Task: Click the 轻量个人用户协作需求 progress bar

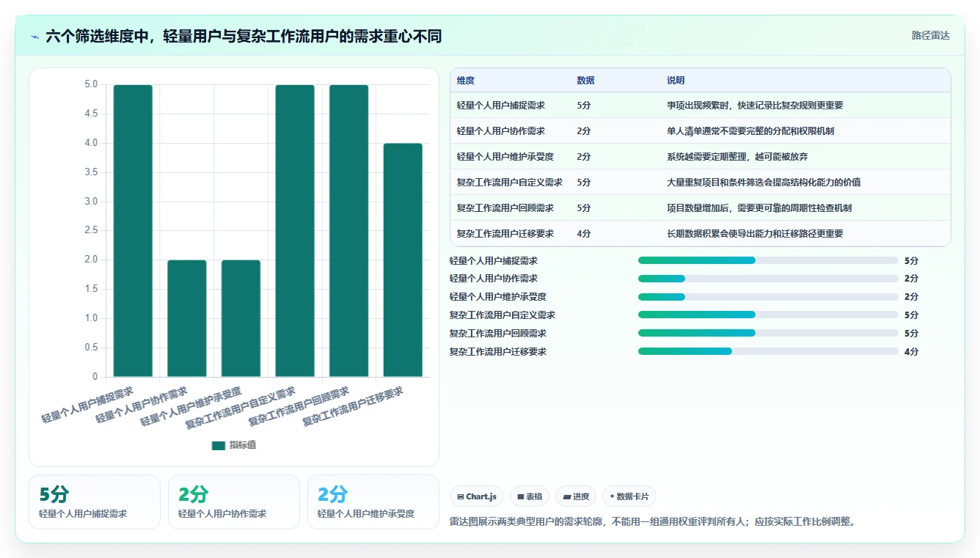Action: click(768, 279)
